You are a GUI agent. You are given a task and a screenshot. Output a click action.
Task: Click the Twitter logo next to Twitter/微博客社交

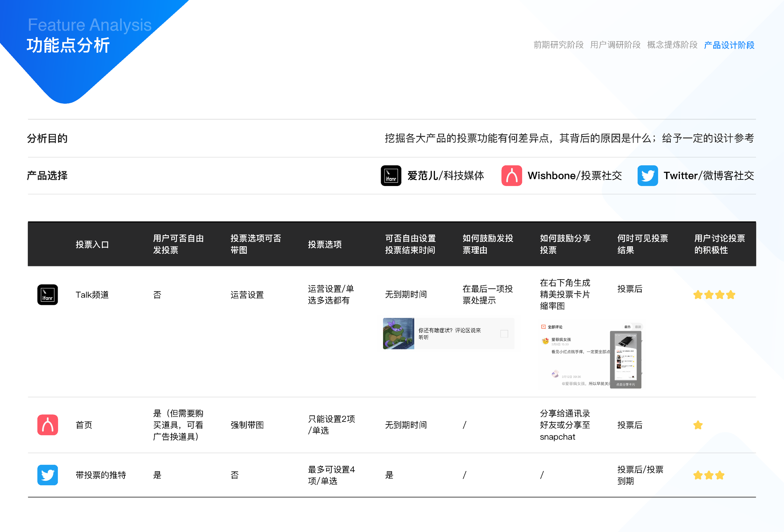coord(648,175)
